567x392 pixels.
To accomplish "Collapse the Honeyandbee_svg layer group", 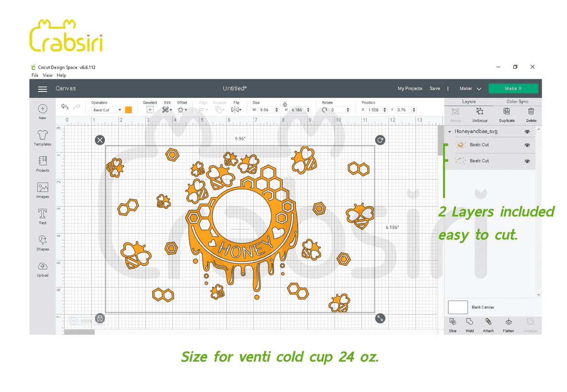I will [450, 131].
